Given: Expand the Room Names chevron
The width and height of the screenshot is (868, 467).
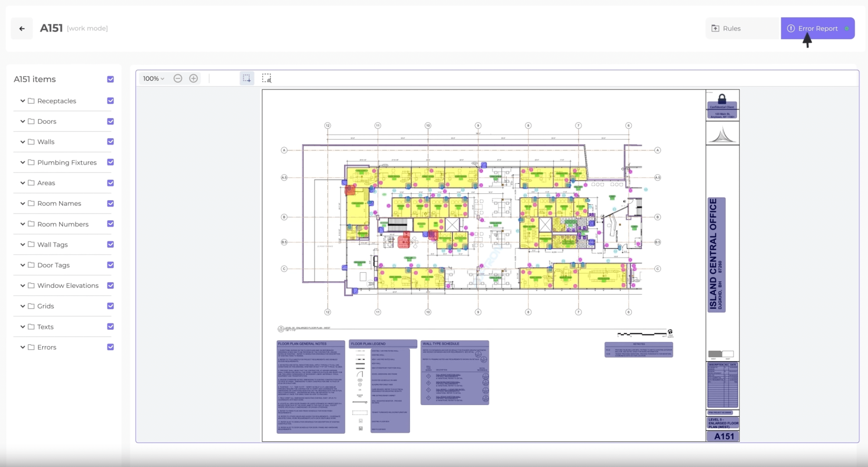Looking at the screenshot, I should [23, 203].
